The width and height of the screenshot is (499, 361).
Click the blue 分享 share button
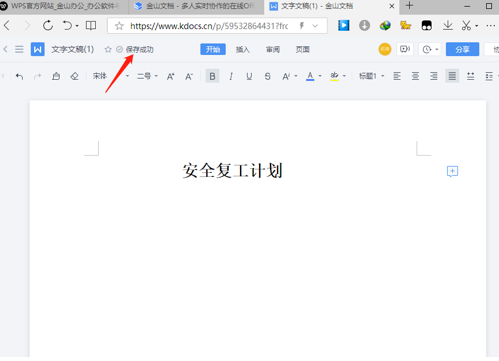(x=462, y=49)
